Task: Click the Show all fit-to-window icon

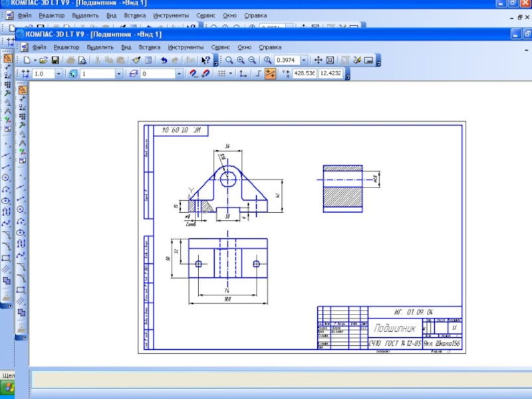Action: pos(331,60)
